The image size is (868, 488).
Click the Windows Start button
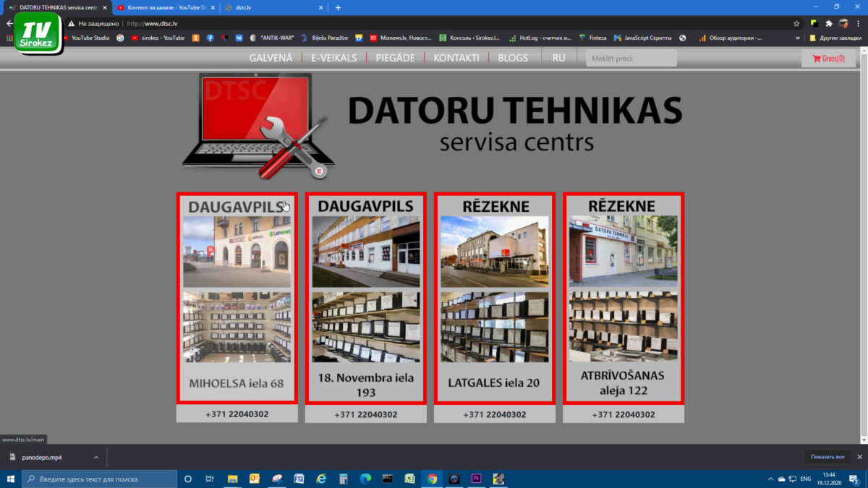[11, 479]
